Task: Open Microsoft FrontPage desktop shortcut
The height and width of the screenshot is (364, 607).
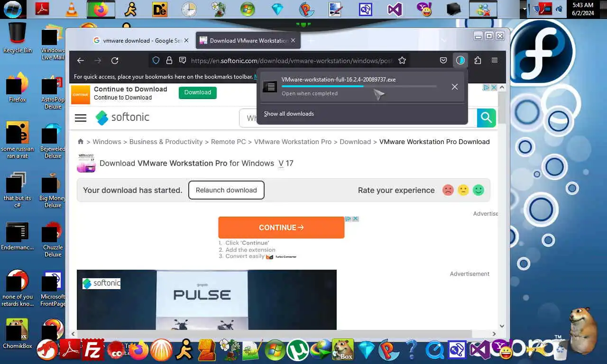Action: 53,289
